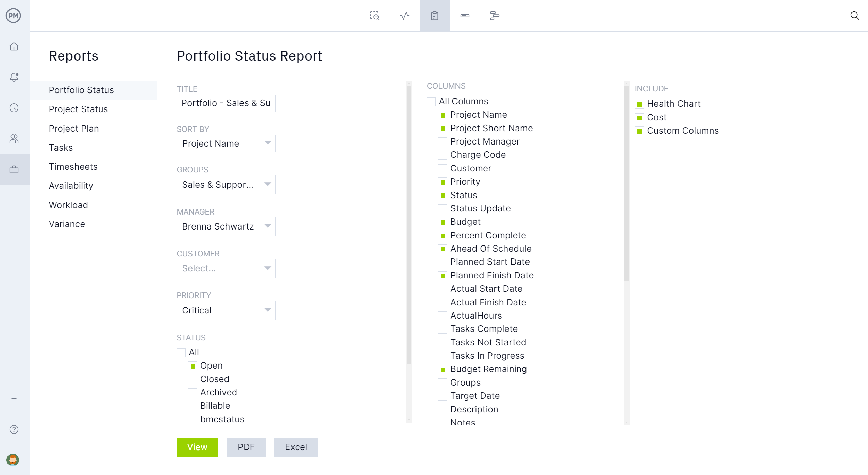Select Project Plan from reports menu
Viewport: 868px width, 475px height.
(x=74, y=128)
